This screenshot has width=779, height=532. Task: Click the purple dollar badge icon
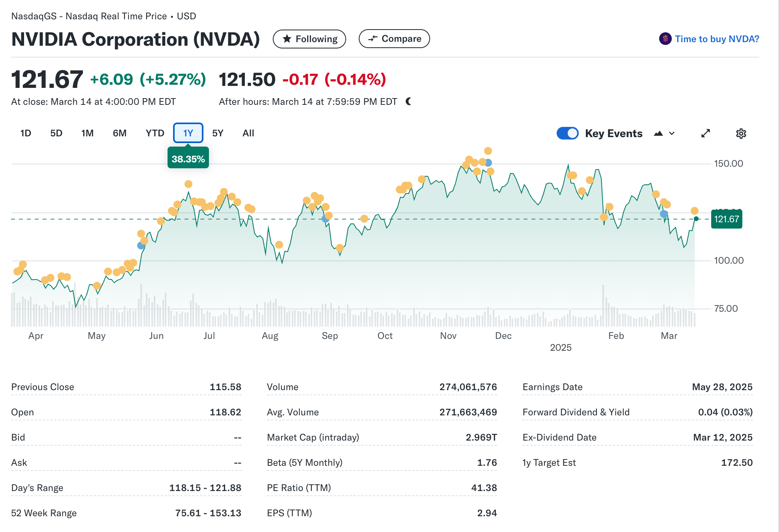point(665,39)
